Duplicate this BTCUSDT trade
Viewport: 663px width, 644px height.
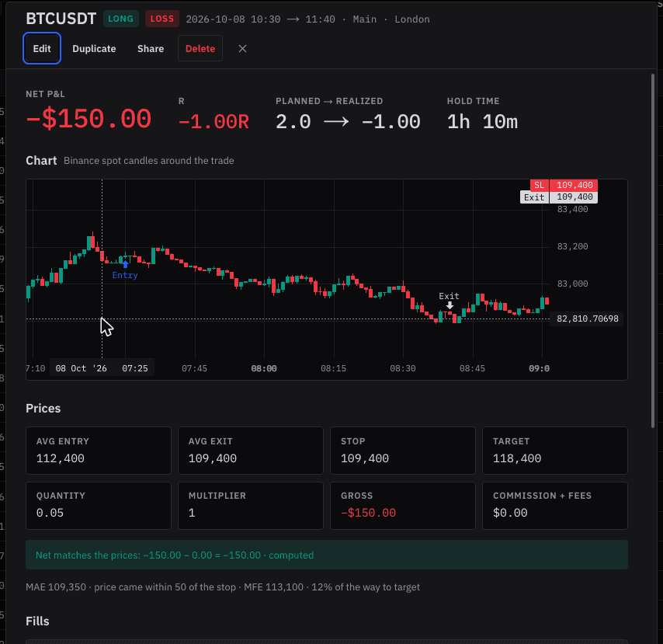[94, 49]
